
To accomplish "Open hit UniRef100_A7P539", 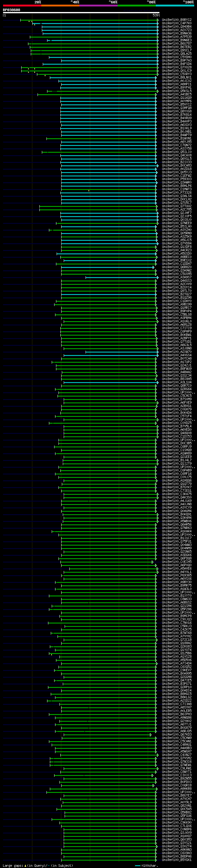I will [177, 37].
